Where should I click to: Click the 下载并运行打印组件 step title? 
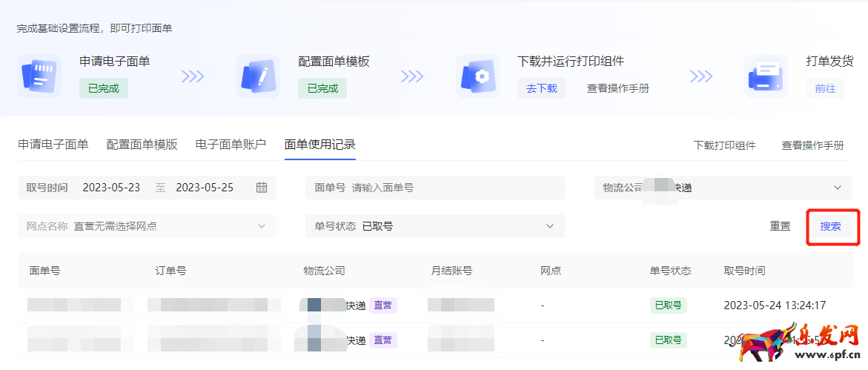click(x=571, y=62)
